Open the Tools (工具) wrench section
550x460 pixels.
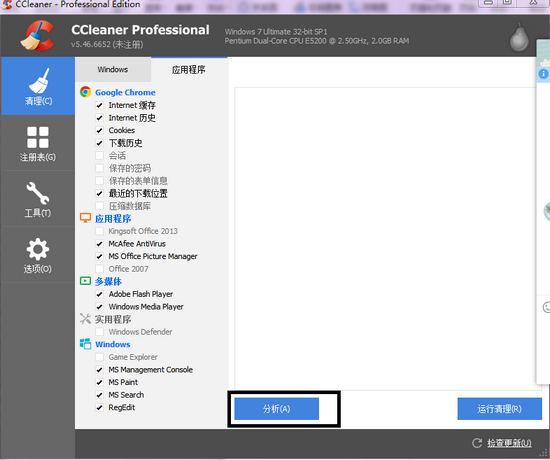[x=38, y=199]
